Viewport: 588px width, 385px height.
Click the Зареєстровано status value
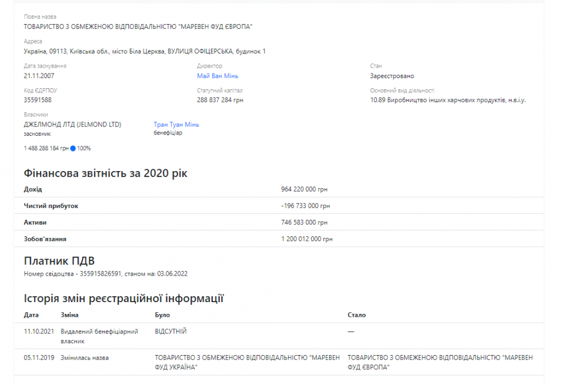coord(392,76)
